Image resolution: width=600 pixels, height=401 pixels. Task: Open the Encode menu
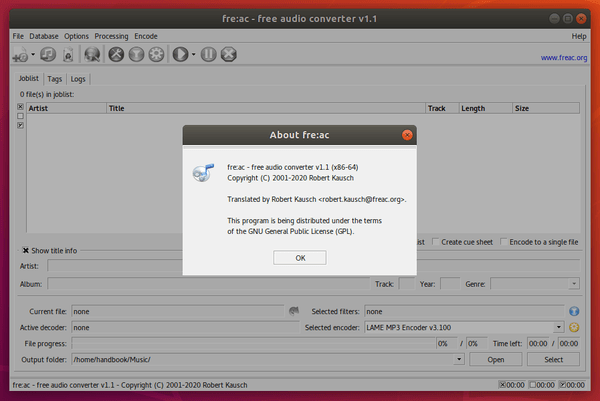[146, 36]
